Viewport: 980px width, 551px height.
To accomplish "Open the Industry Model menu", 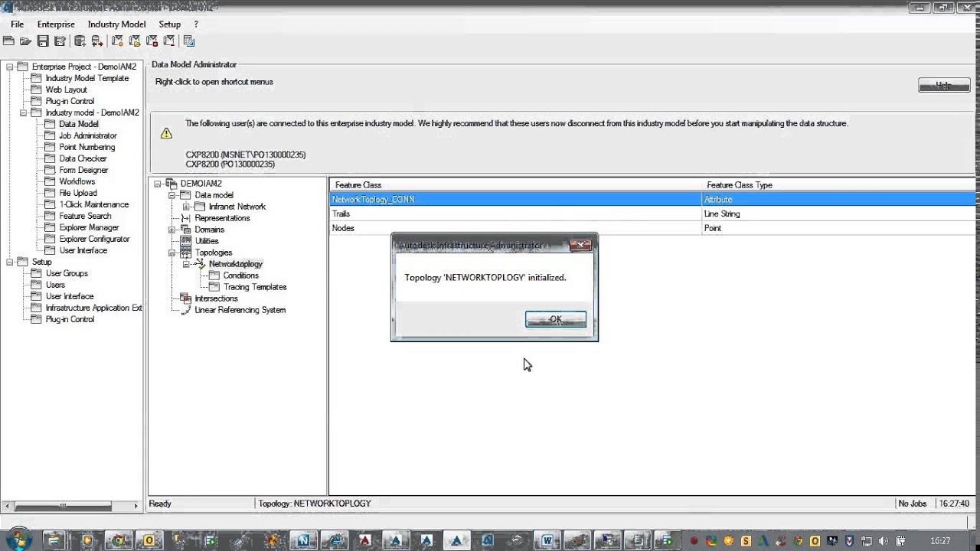I will pyautogui.click(x=116, y=24).
